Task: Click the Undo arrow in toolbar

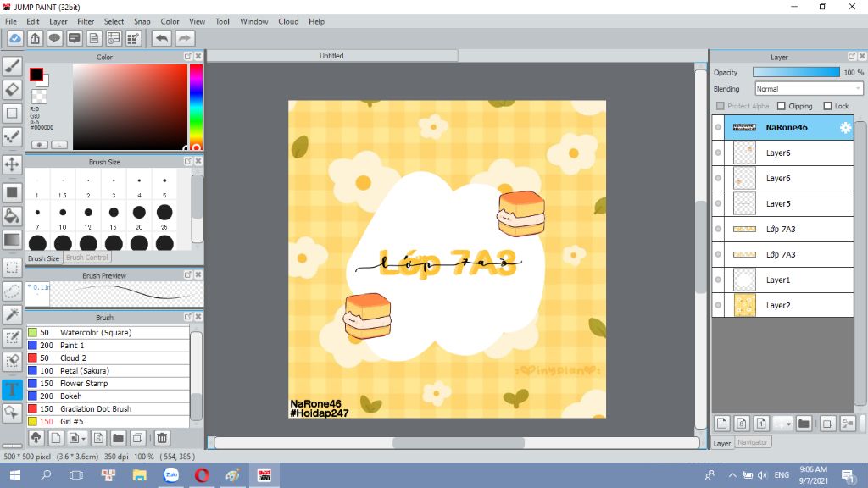Action: [161, 38]
